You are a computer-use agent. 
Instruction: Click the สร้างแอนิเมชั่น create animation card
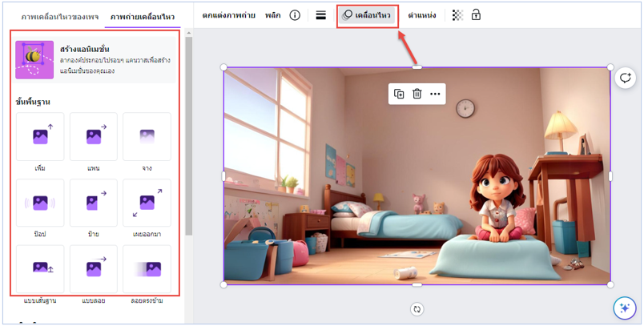(x=95, y=60)
